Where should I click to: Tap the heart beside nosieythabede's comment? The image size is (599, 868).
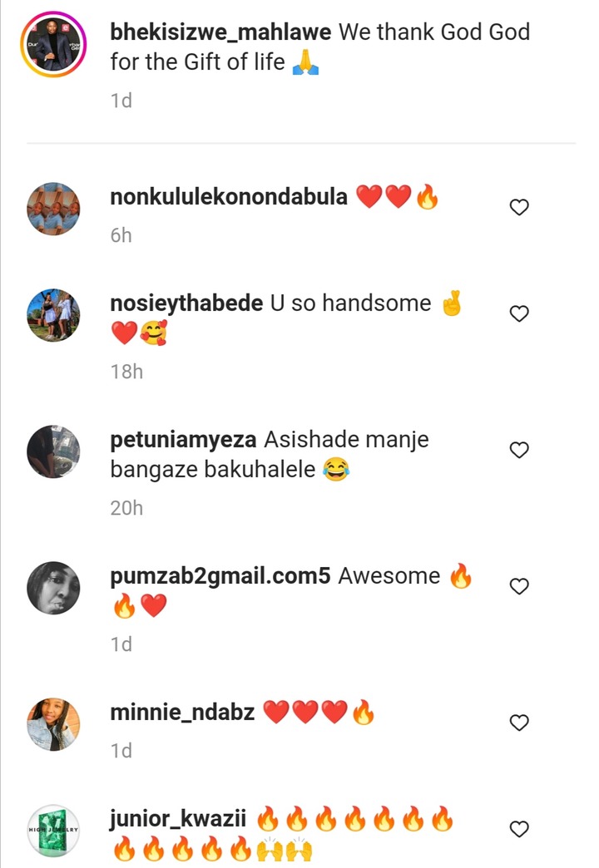(x=519, y=313)
